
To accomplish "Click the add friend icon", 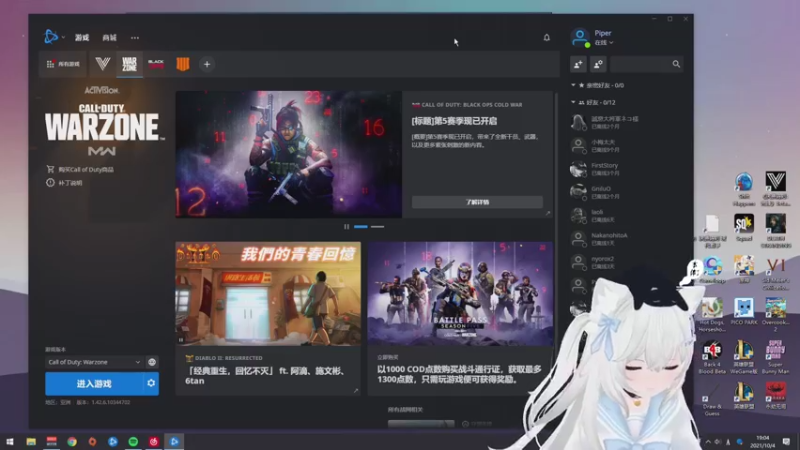I will point(578,64).
